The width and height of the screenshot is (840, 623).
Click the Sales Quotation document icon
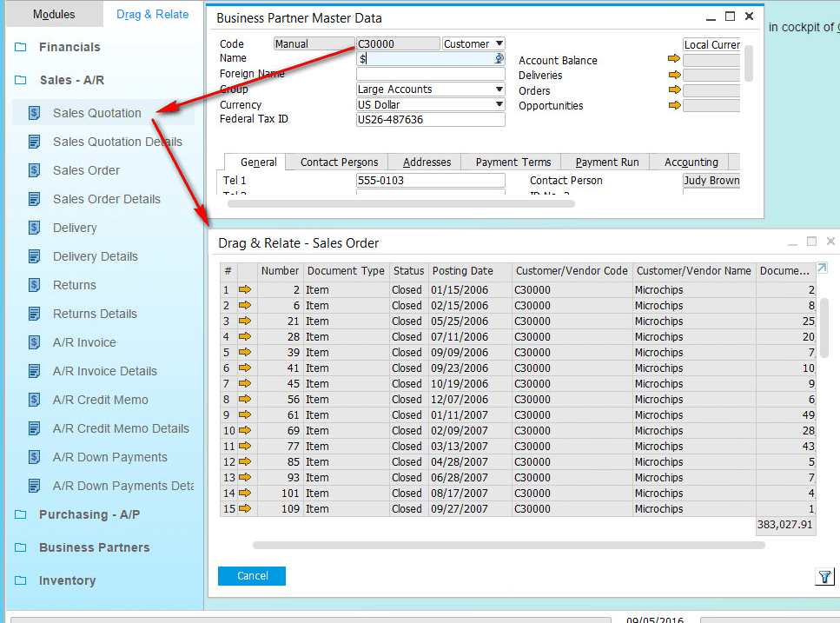tap(35, 113)
